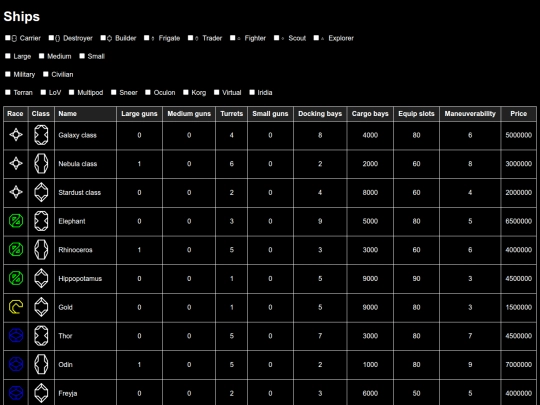The width and height of the screenshot is (540, 405).
Task: Click the green race icon in Hippopotamus row
Action: [16, 278]
